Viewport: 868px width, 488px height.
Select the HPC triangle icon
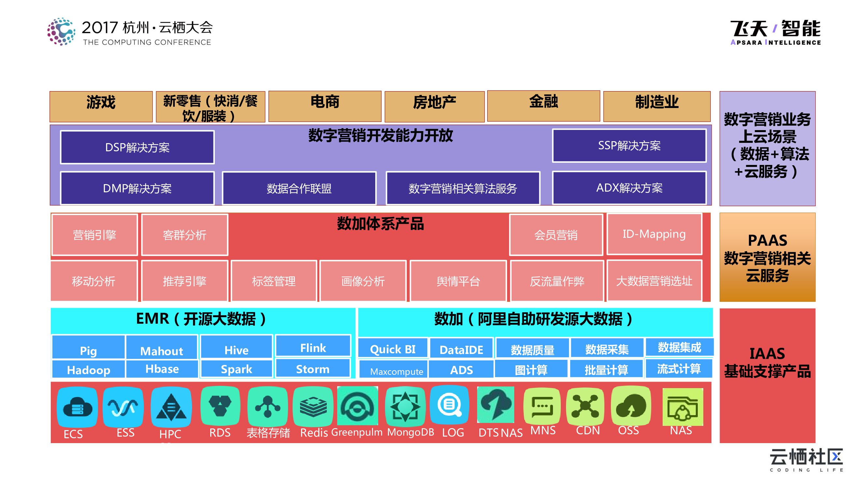click(x=171, y=407)
